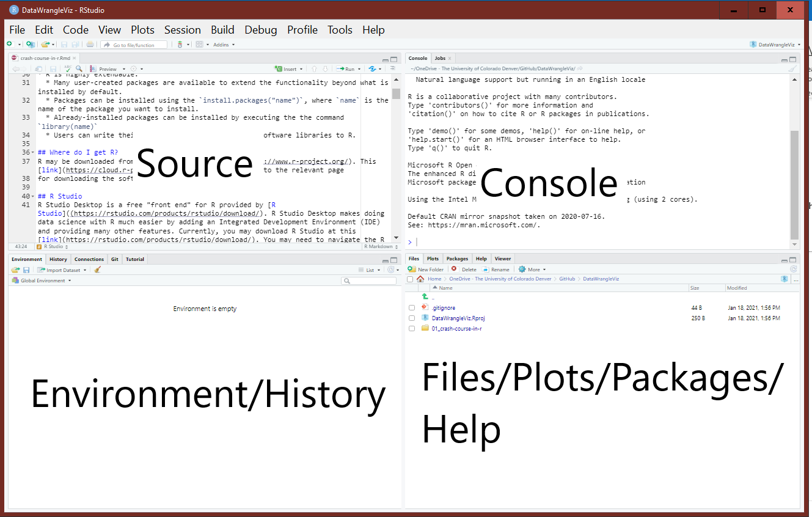Image resolution: width=812 pixels, height=517 pixels.
Task: Check the checkbox next to .gitignore
Action: tap(412, 307)
